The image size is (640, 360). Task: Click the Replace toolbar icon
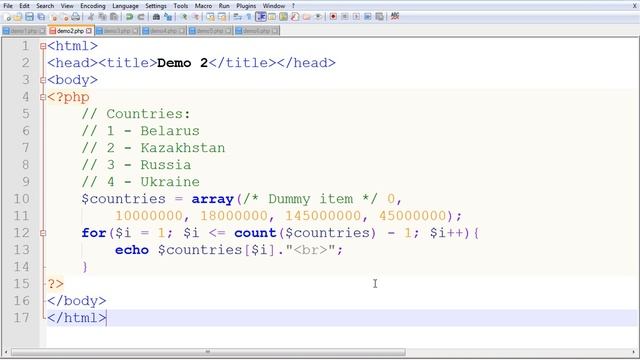pos(168,17)
